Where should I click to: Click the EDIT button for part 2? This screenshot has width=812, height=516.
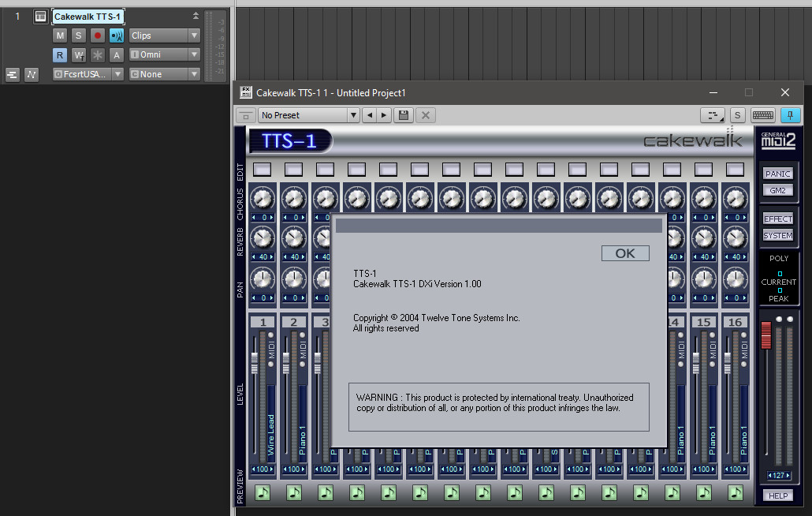coord(293,170)
